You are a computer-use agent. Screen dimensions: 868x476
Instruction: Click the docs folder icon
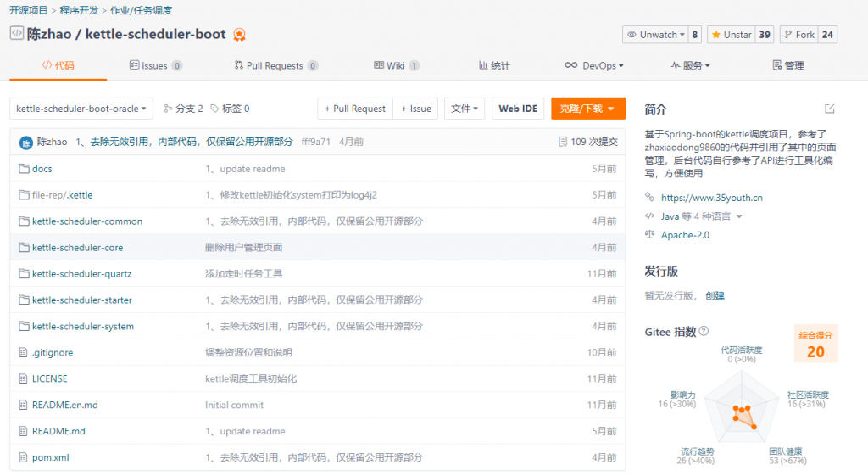(x=24, y=169)
